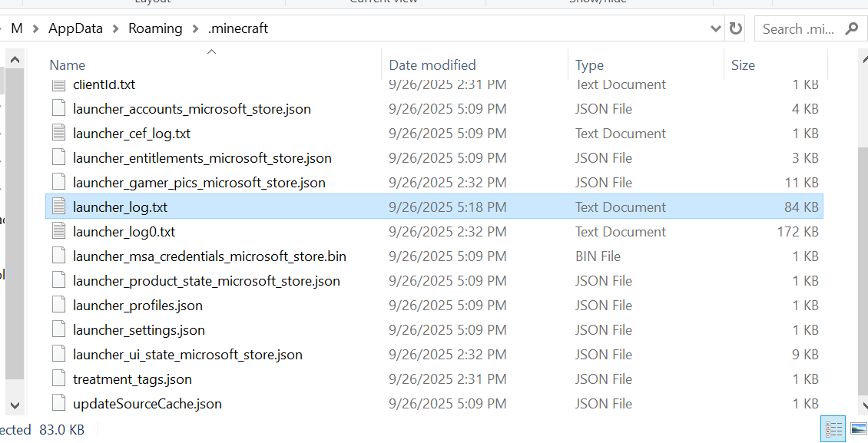The height and width of the screenshot is (443, 868).
Task: Click the clientId.txt file icon
Action: [x=58, y=84]
